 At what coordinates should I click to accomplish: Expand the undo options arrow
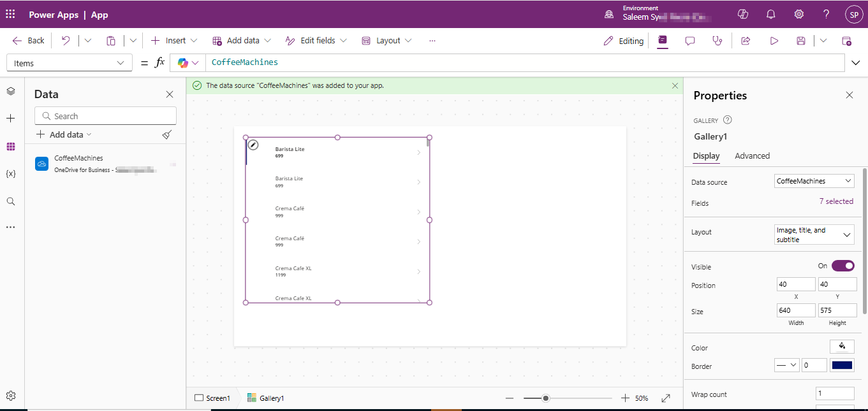click(88, 40)
